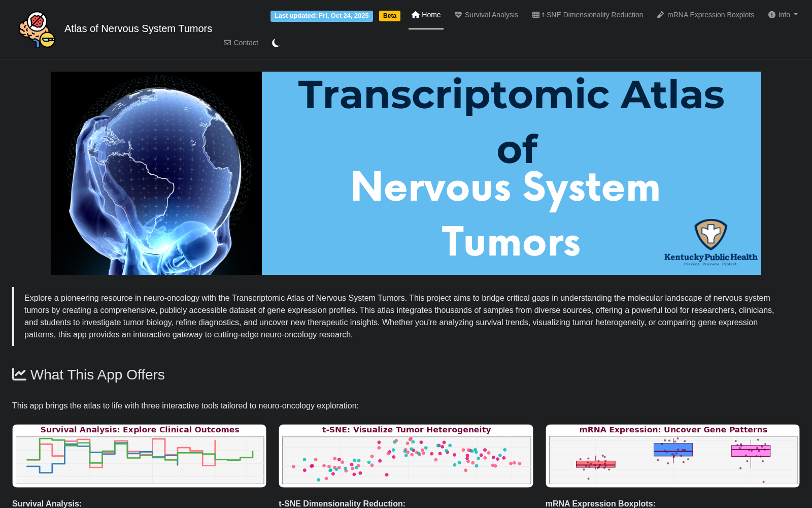Click the 't-SNE Dimensionality Reduction:' section heading
The image size is (812, 508).
click(342, 503)
